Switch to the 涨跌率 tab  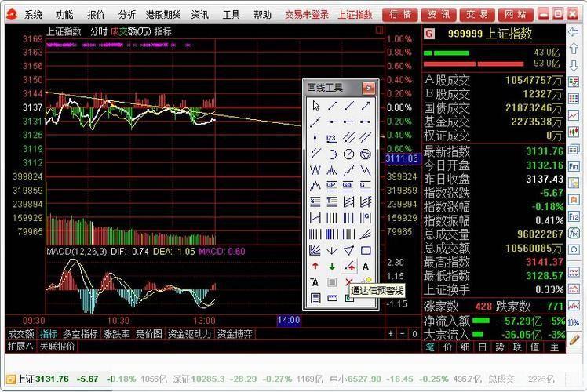tap(117, 334)
